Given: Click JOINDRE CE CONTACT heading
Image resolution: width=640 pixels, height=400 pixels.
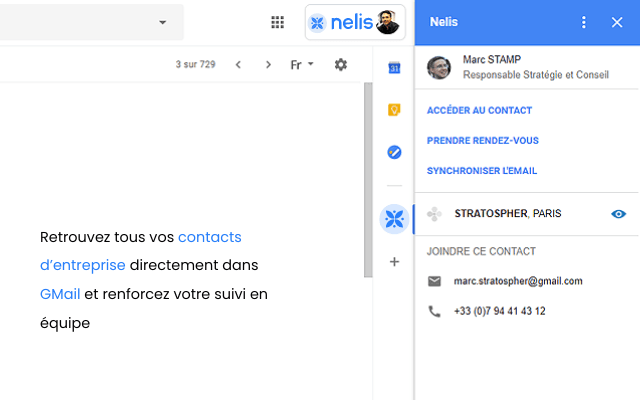Looking at the screenshot, I should (x=481, y=251).
